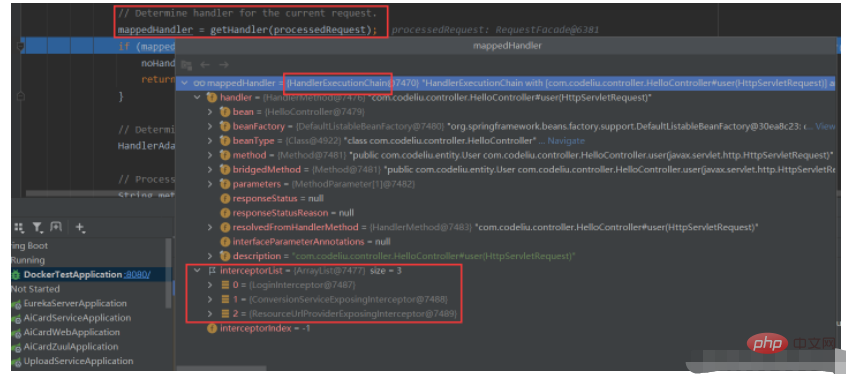Viewport: 846px width, 376px height.
Task: Click the field icon next to description
Action: [225, 256]
